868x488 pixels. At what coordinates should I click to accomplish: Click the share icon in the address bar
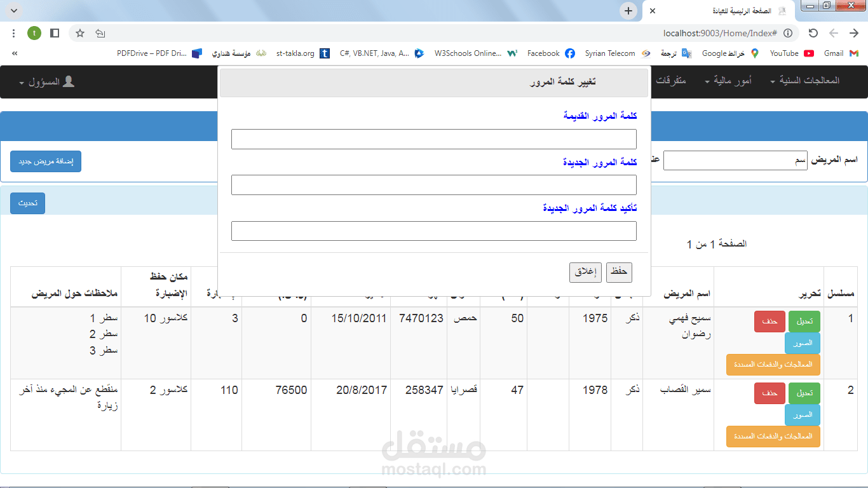(x=100, y=33)
